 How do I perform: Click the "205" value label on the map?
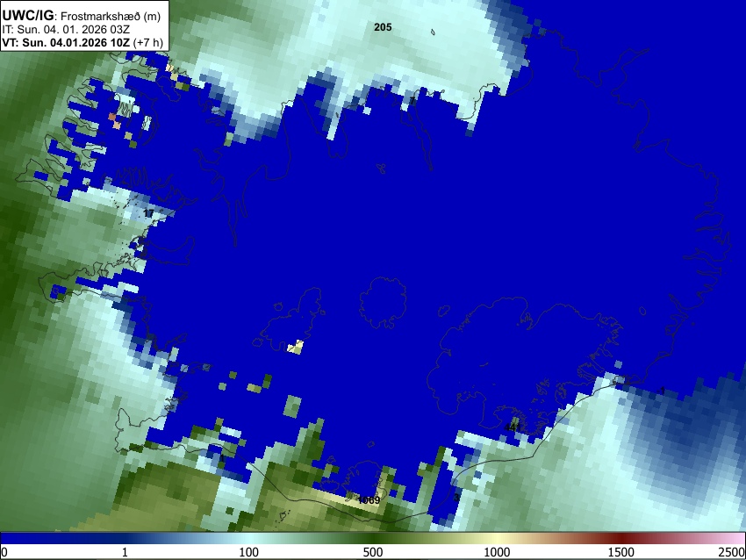pos(383,27)
